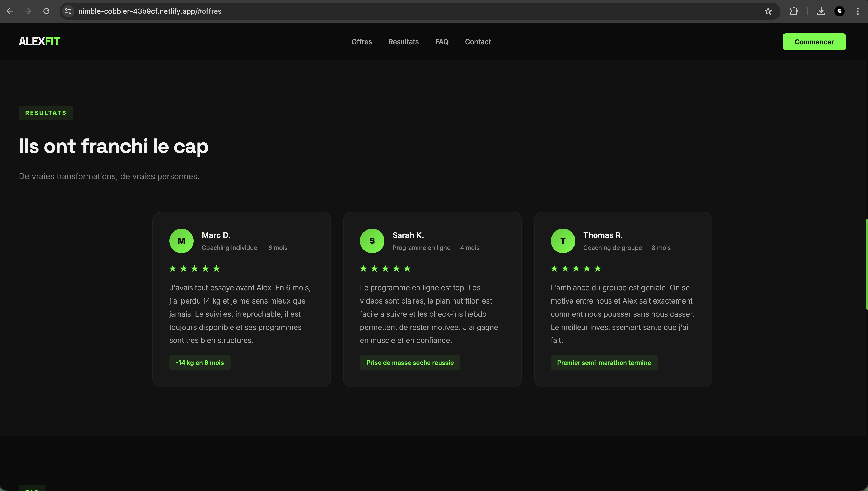The image size is (868, 491).
Task: Open site information icon in address bar
Action: tap(68, 11)
